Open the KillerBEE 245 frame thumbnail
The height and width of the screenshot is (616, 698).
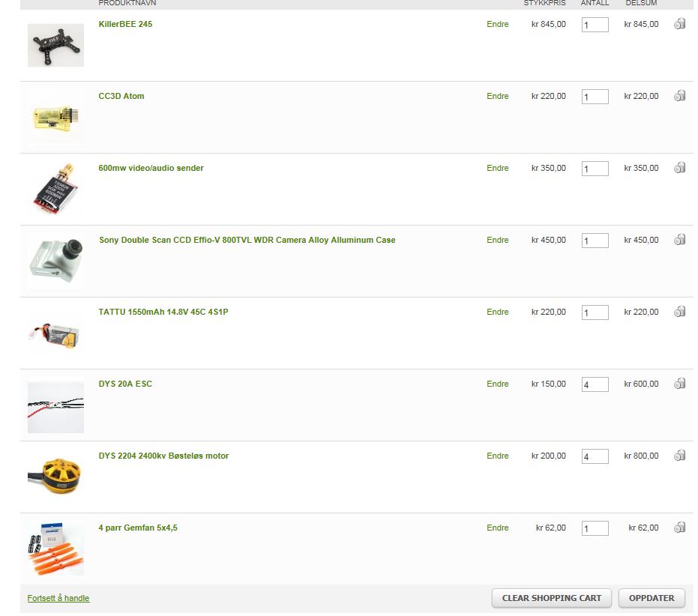55,46
